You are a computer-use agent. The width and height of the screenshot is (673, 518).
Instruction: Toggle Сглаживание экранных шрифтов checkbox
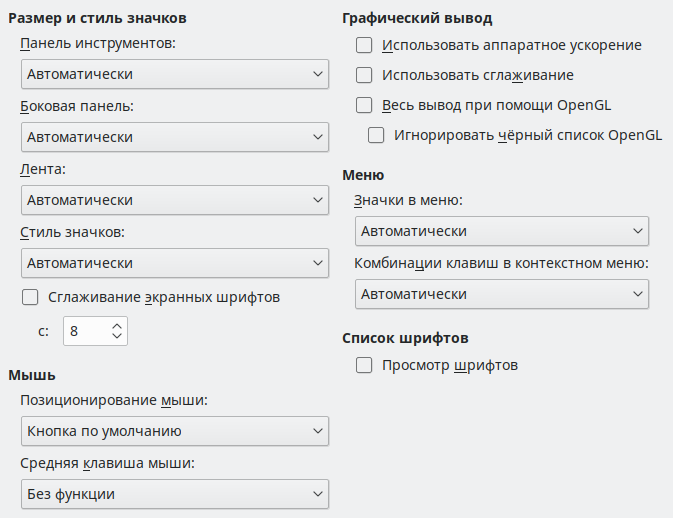[30, 297]
